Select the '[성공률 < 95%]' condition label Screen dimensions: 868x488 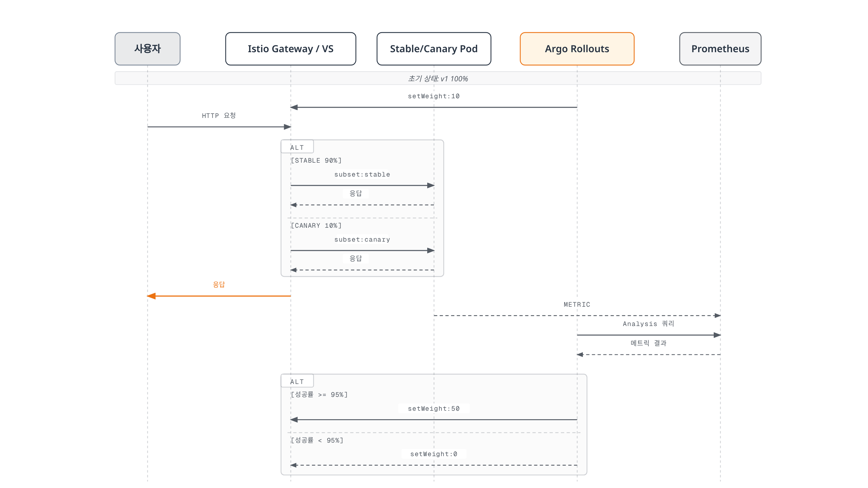coord(317,440)
